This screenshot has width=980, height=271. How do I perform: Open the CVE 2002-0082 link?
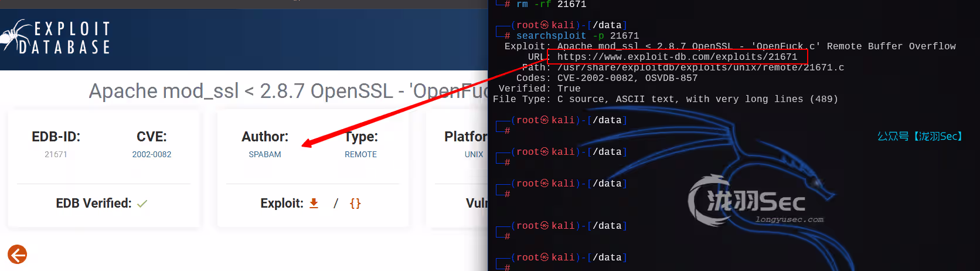(151, 154)
